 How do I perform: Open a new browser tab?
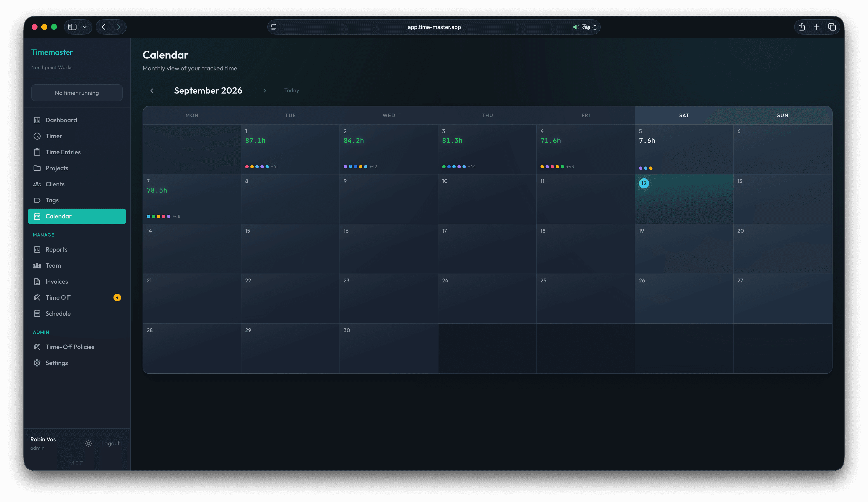point(817,27)
